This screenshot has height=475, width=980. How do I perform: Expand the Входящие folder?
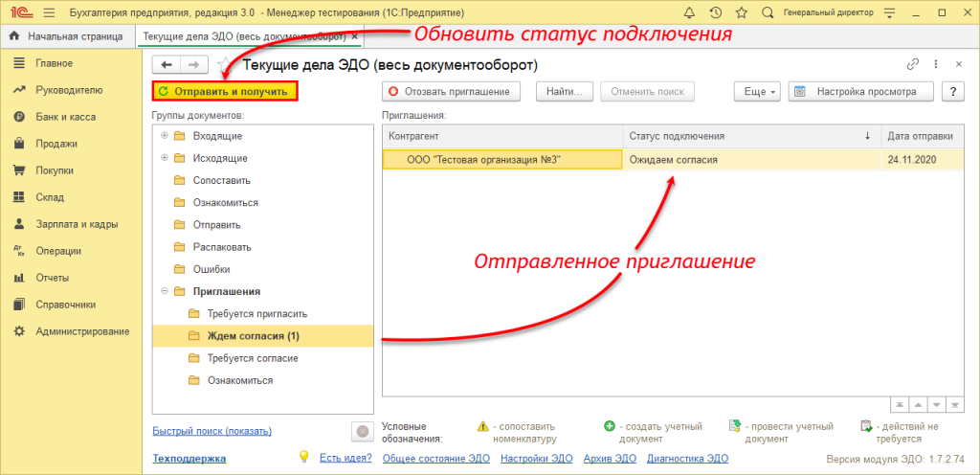[x=165, y=136]
